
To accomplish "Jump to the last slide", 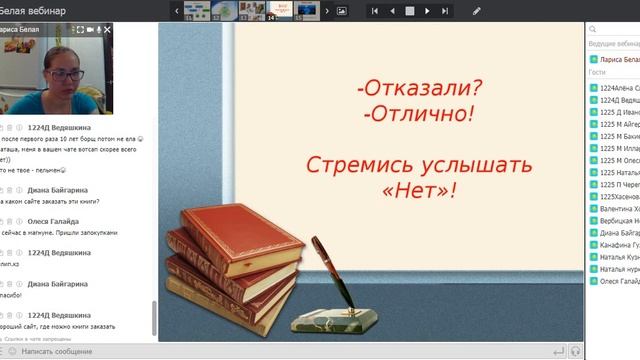I will [445, 11].
